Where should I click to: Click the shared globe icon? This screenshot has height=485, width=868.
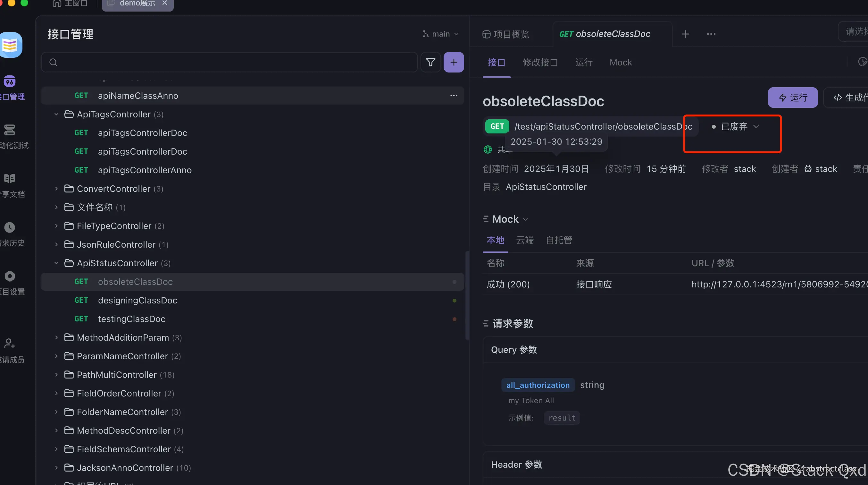[x=488, y=149]
